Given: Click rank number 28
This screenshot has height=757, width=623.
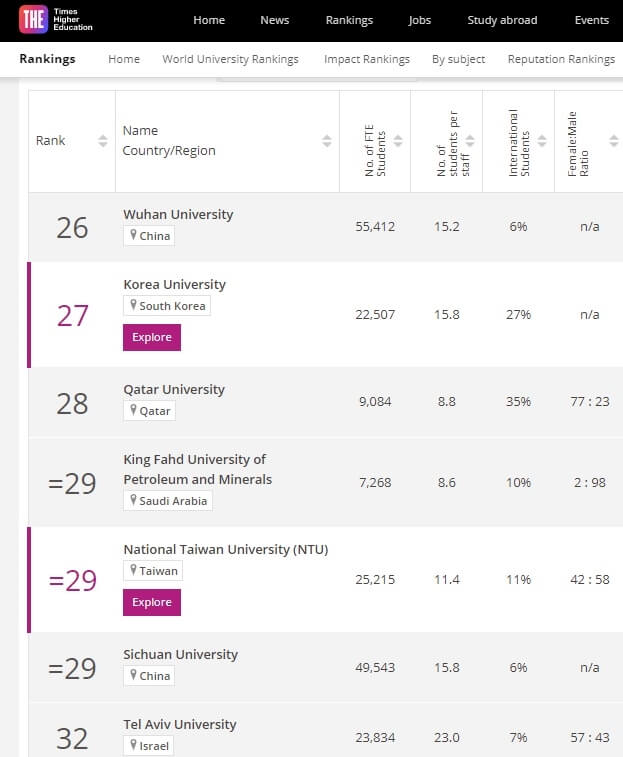Looking at the screenshot, I should click(72, 404).
